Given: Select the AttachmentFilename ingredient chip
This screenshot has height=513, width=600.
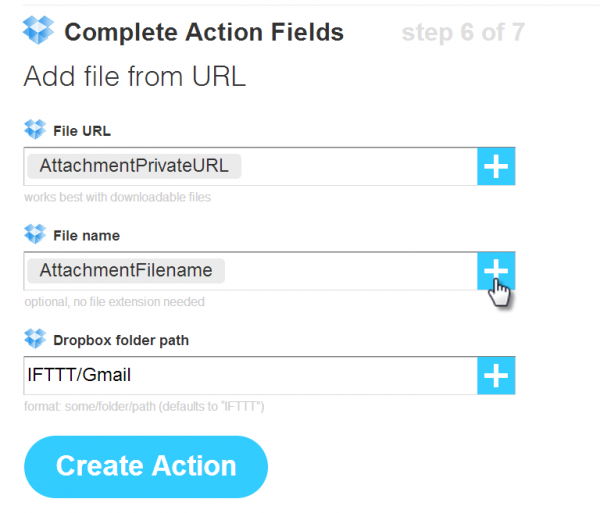Looking at the screenshot, I should pyautogui.click(x=126, y=271).
